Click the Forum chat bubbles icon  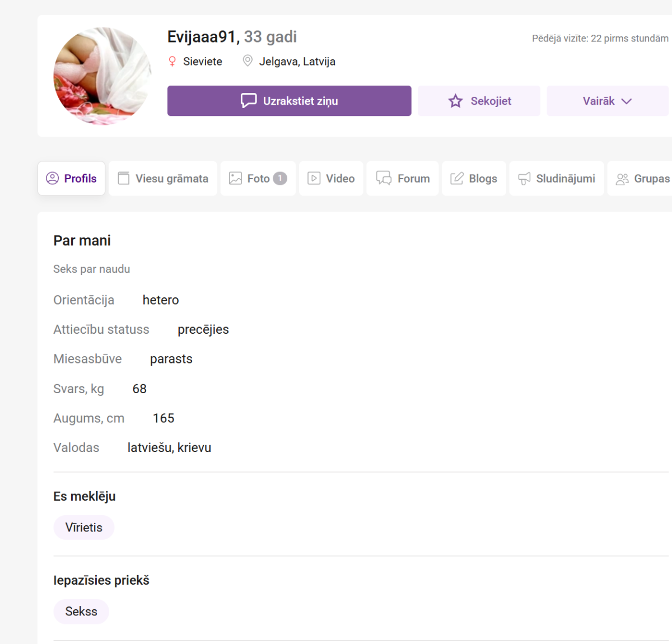(x=384, y=178)
